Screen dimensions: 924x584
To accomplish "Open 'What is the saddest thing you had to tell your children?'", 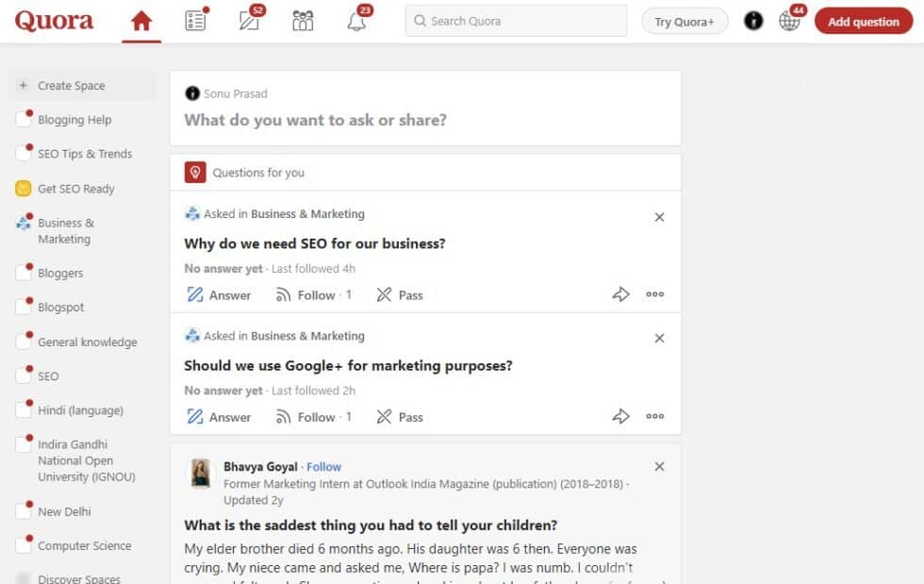I will click(x=371, y=526).
